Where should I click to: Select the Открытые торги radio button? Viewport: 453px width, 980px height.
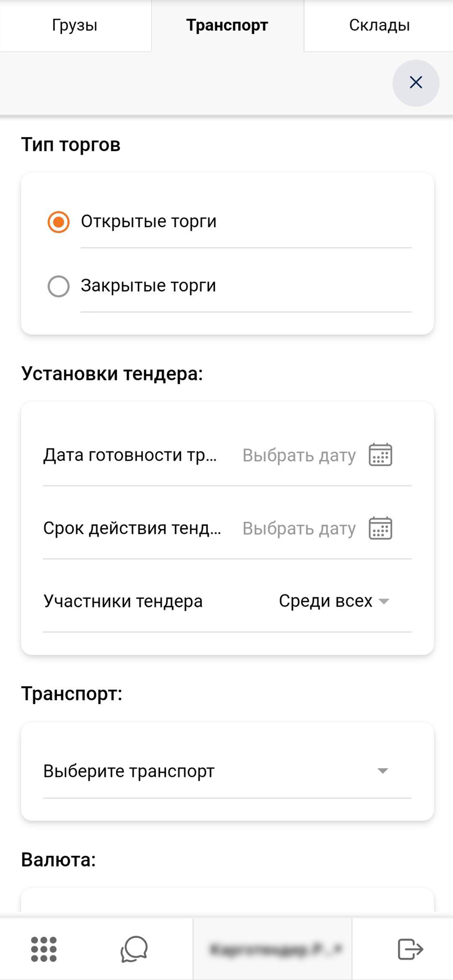point(58,222)
